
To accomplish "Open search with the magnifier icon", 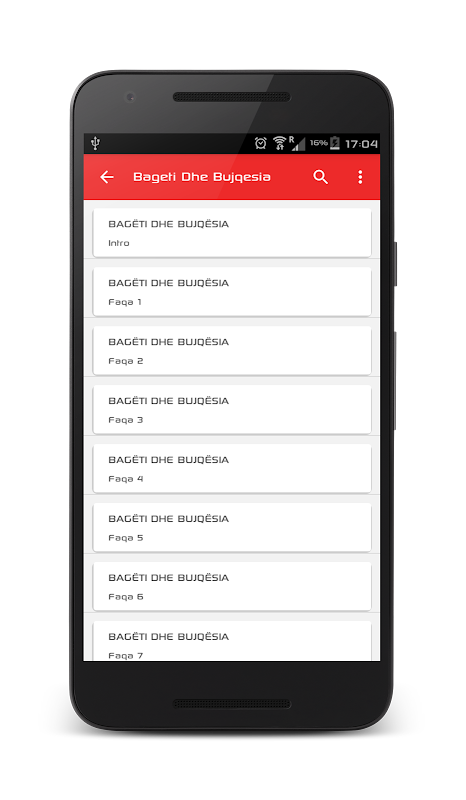I will (x=321, y=177).
